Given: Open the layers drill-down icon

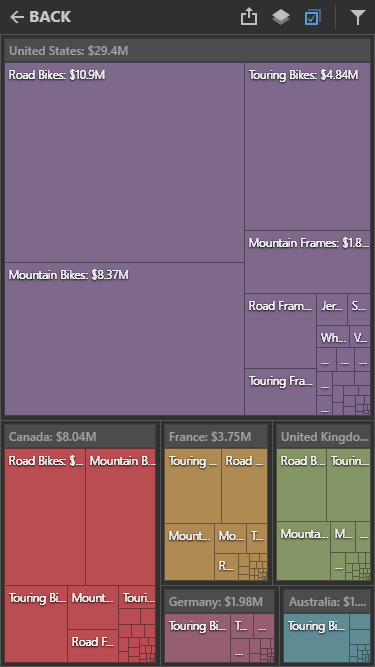Looking at the screenshot, I should pyautogui.click(x=281, y=17).
